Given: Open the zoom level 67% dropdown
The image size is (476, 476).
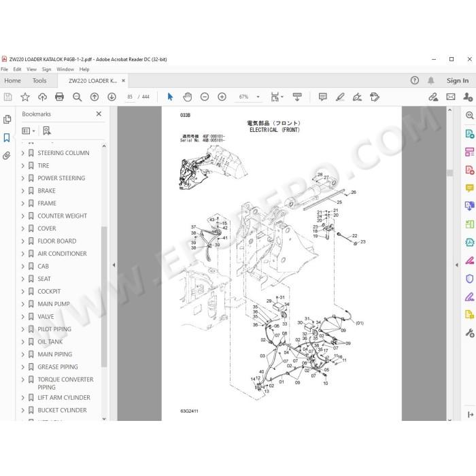Looking at the screenshot, I should click(x=258, y=97).
